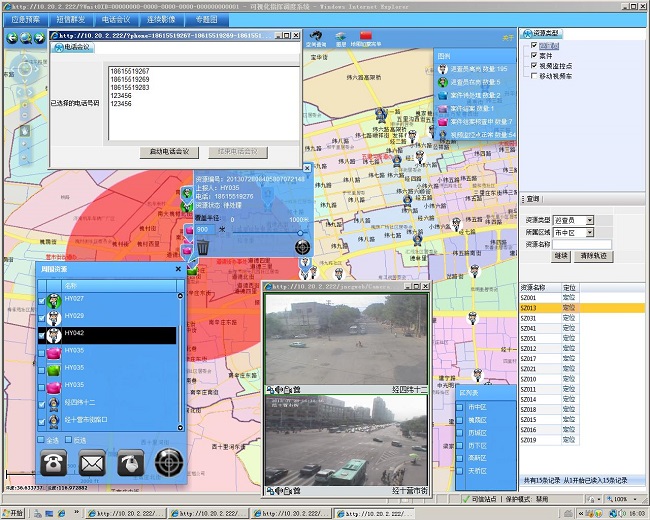The height and width of the screenshot is (520, 650).
Task: Select the pan hand tool on map controls
Action: pos(24,131)
